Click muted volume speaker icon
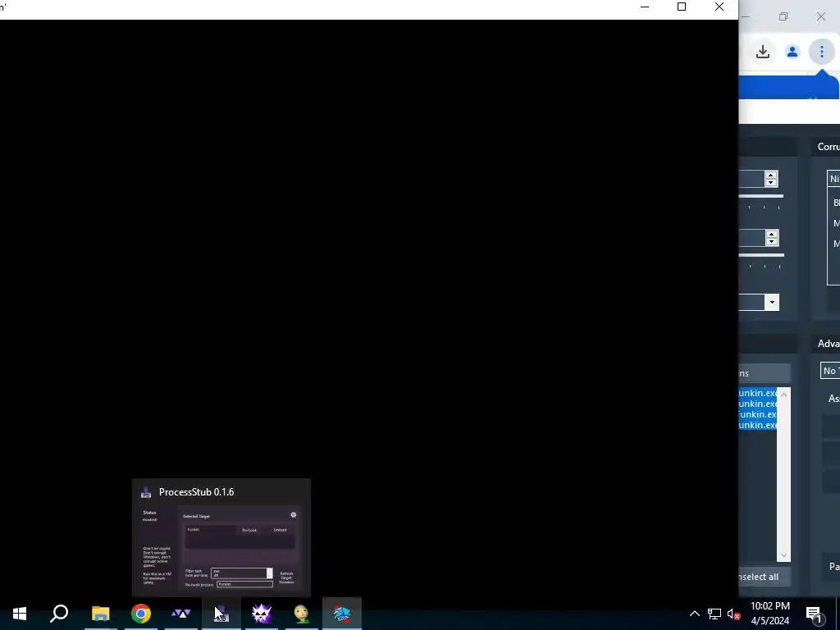Image resolution: width=840 pixels, height=630 pixels. click(x=733, y=614)
